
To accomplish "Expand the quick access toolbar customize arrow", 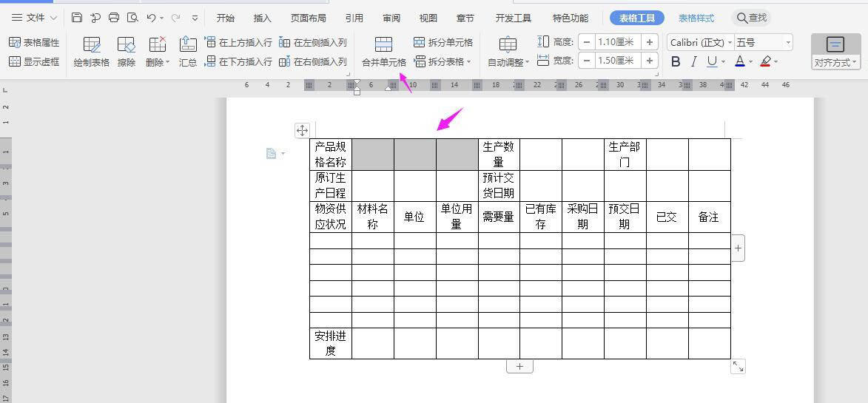I will (x=195, y=18).
